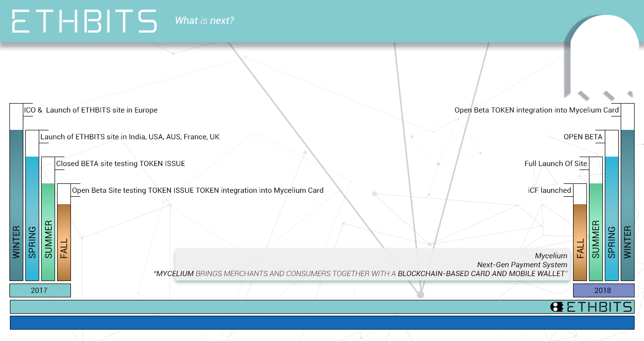Click the ETHBITS logo in the header
Image resolution: width=644 pixels, height=341 pixels.
tap(84, 21)
